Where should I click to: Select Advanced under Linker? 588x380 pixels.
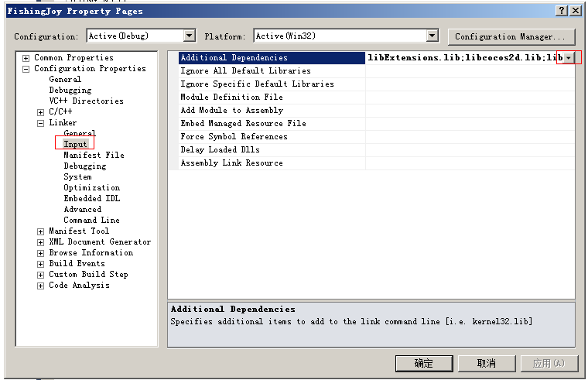pyautogui.click(x=83, y=209)
